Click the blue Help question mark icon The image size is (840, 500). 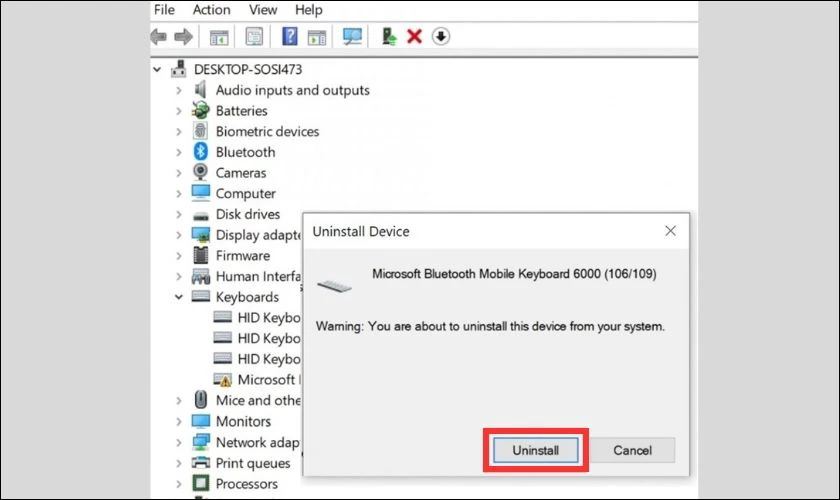point(290,36)
